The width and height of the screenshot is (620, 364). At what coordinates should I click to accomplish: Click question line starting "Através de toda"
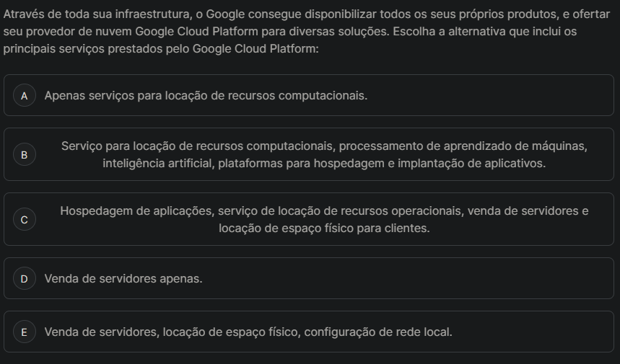[x=306, y=15]
